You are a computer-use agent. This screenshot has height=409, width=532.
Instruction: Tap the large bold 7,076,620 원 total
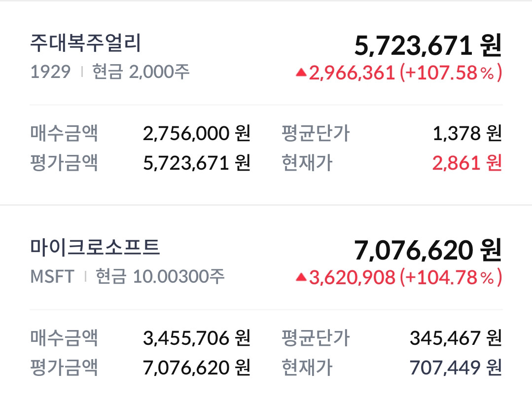[x=428, y=251]
